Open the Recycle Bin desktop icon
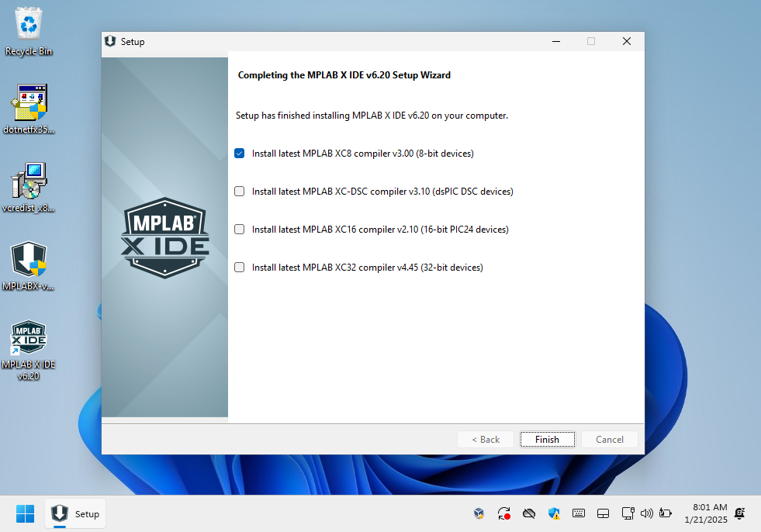This screenshot has height=532, width=761. tap(29, 32)
